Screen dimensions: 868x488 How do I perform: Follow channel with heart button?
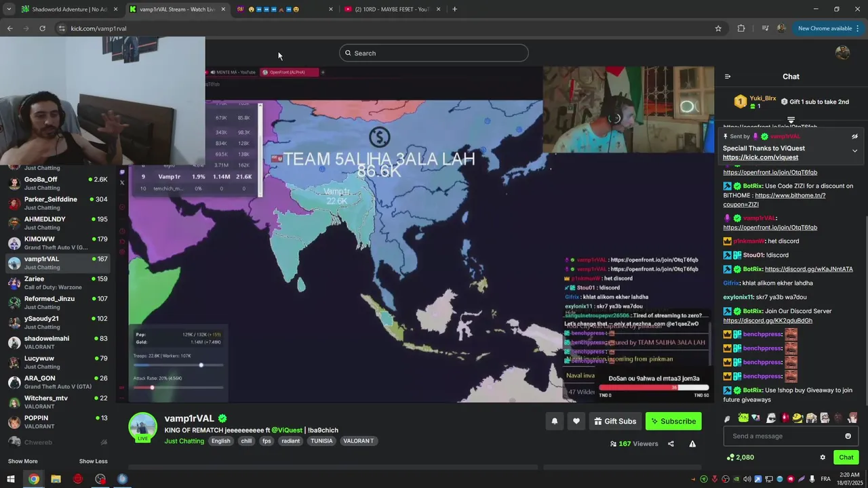[x=576, y=421]
